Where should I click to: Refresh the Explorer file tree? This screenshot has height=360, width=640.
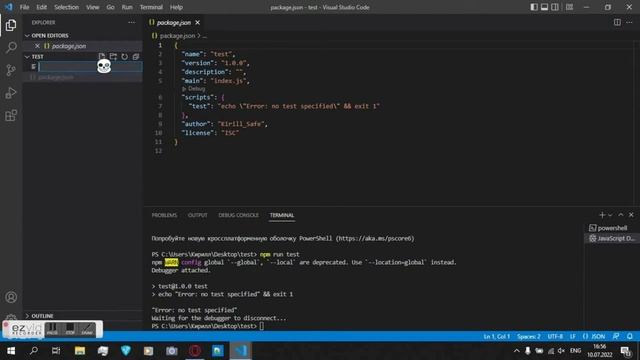(124, 57)
